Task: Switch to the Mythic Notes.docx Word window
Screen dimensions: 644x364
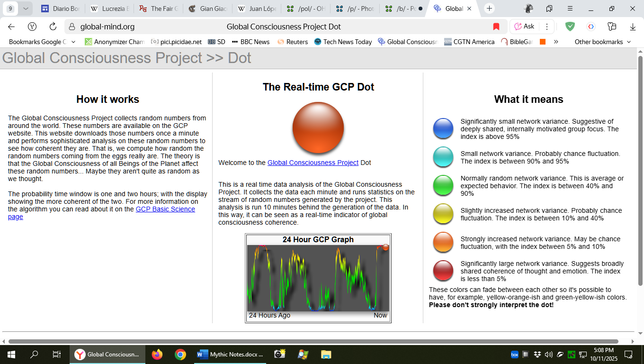Action: click(x=231, y=354)
